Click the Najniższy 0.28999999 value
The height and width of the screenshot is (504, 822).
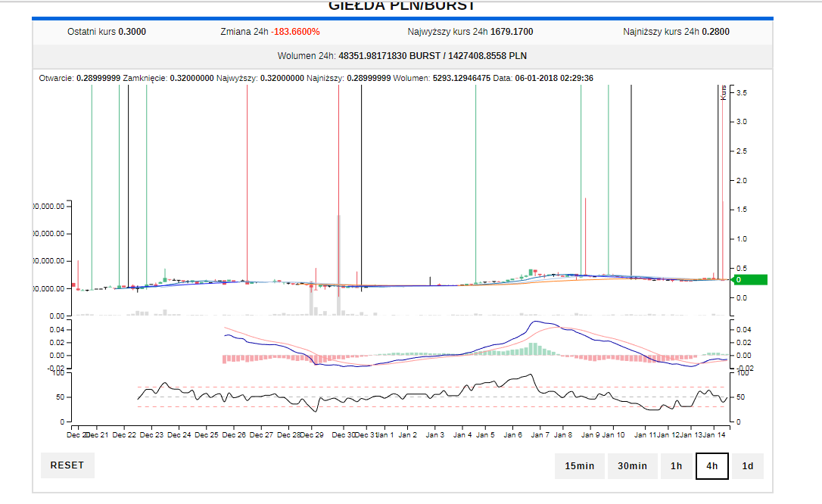click(369, 78)
